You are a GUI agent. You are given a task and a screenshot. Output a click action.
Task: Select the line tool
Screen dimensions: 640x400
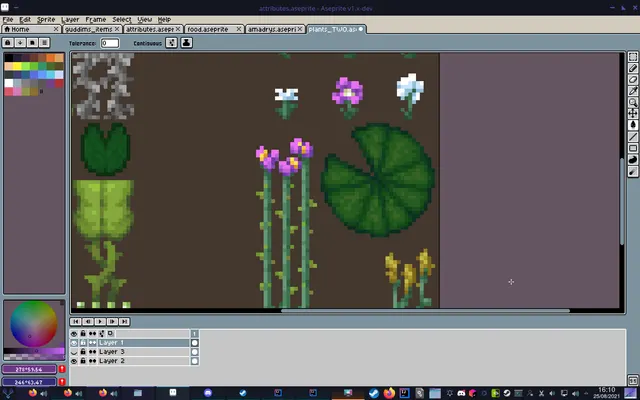(x=633, y=137)
